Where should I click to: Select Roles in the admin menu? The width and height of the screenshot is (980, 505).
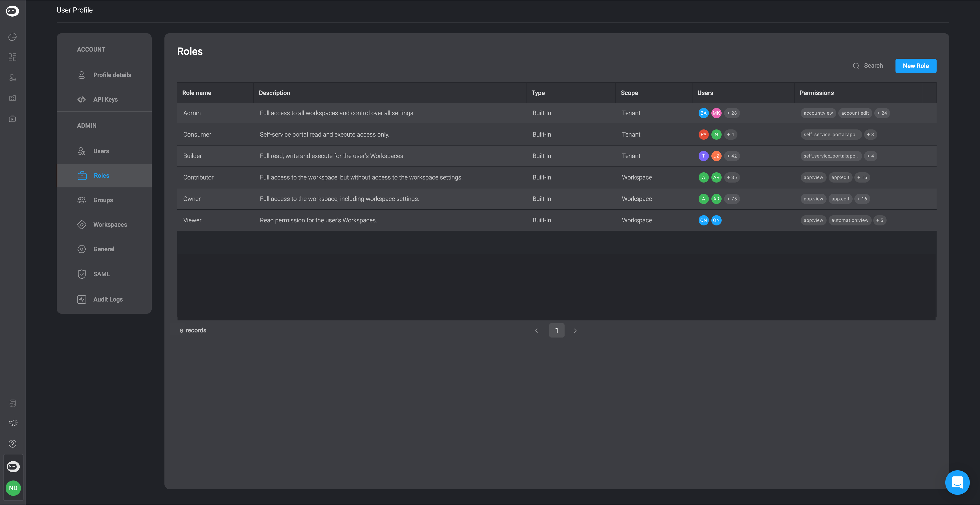click(x=104, y=176)
